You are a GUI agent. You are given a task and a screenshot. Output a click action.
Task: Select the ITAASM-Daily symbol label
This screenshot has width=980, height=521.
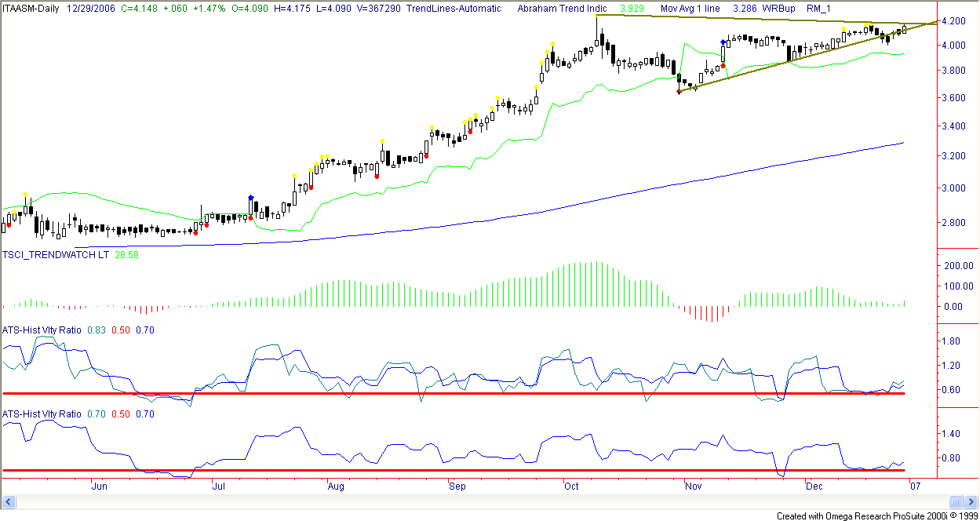pos(32,8)
